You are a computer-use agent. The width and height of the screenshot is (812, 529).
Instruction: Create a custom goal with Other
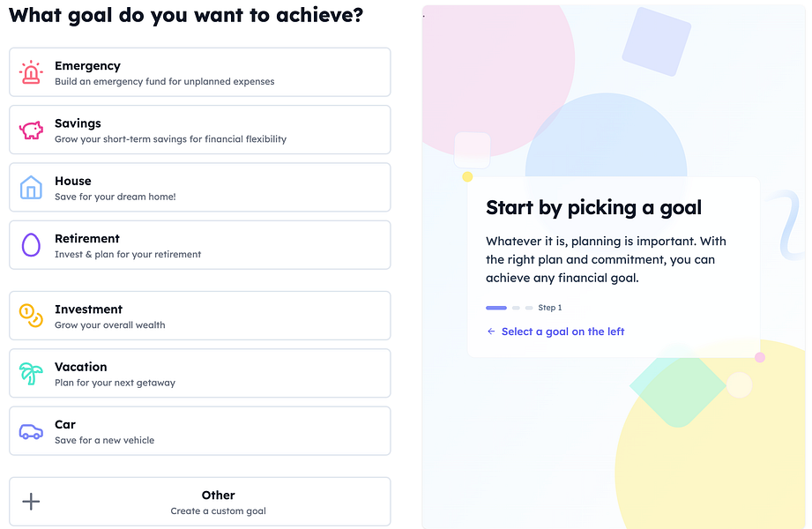click(x=200, y=502)
